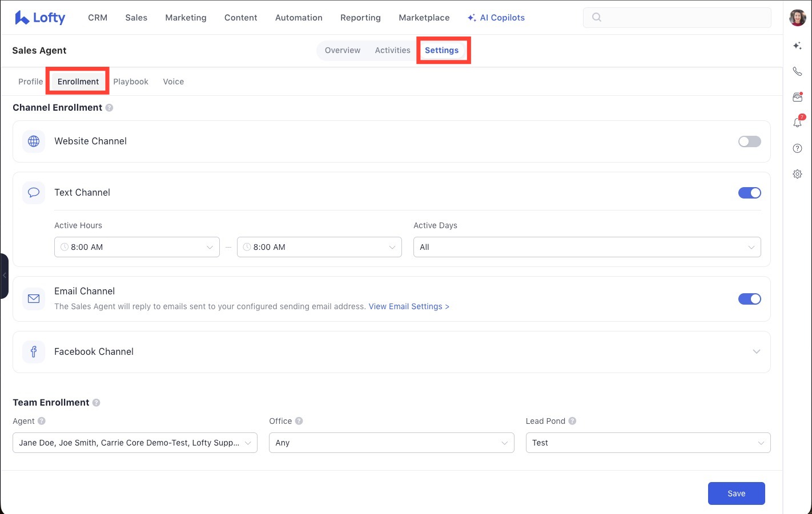The image size is (812, 514).
Task: Open the AI Copilots sparkle icon in sidebar
Action: coord(797,46)
